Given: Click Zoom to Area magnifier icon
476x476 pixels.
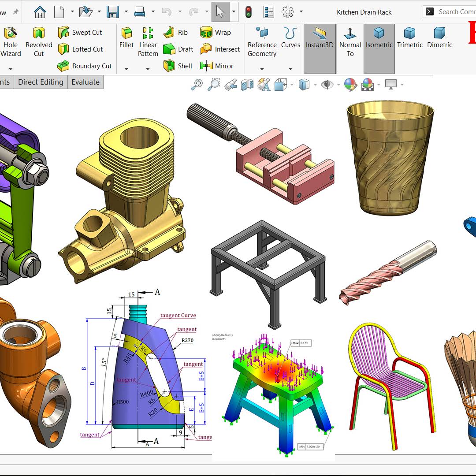Looking at the screenshot, I should tap(214, 84).
